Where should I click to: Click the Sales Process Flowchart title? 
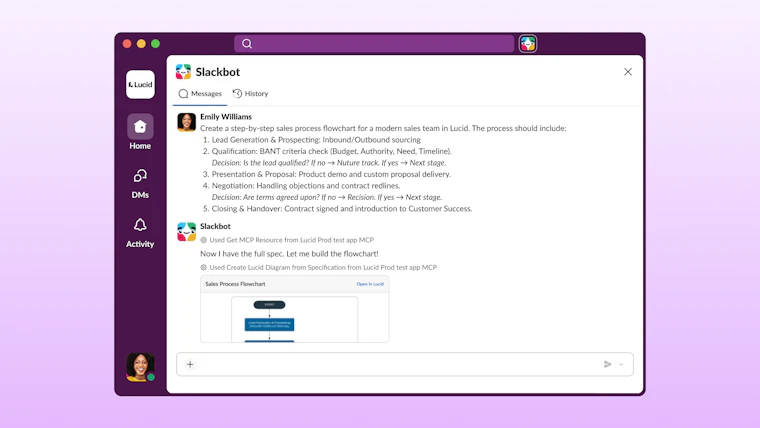point(235,284)
